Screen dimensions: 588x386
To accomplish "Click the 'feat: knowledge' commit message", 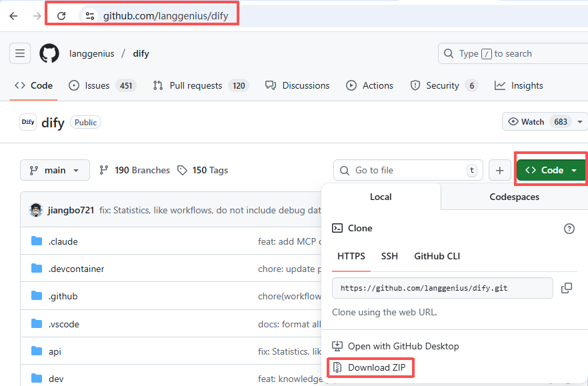I will [289, 379].
